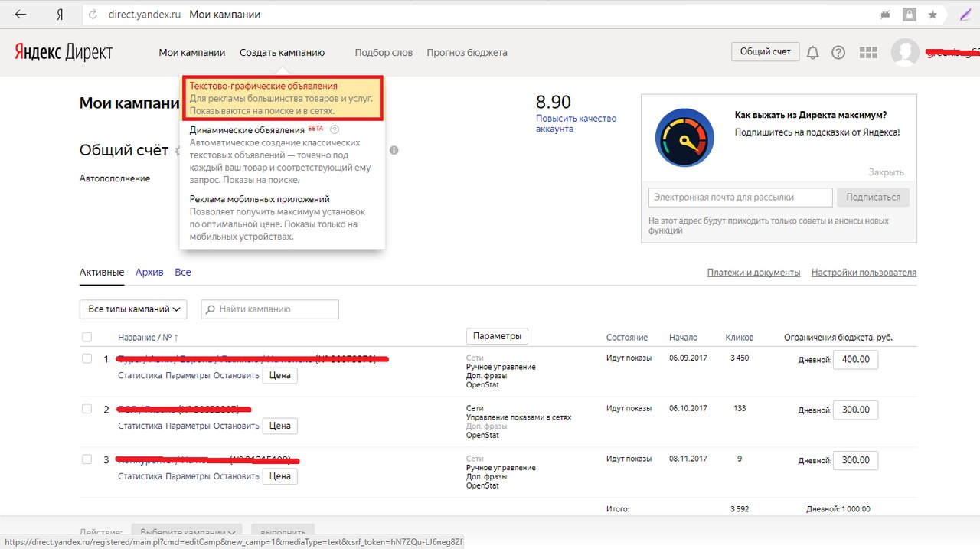Click 'Создать кампанию' menu

tap(282, 53)
